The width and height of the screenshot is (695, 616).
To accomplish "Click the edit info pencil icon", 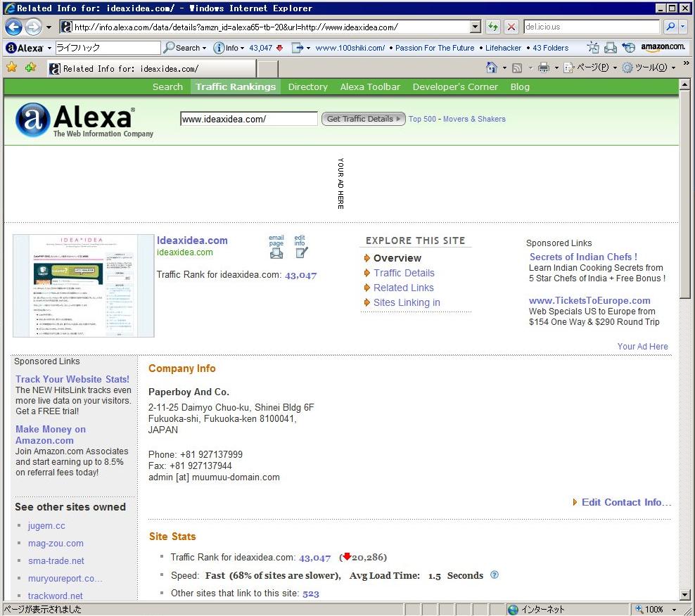I will click(301, 252).
